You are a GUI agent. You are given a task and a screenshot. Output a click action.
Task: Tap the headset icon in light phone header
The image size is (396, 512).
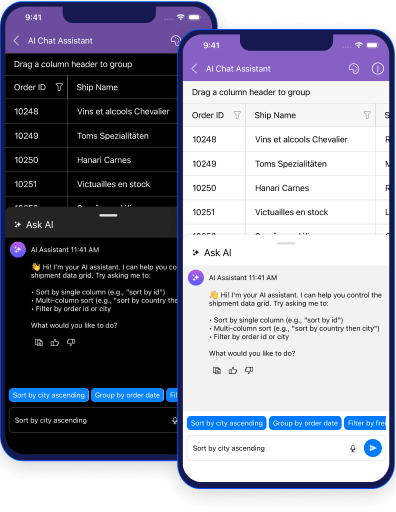[x=354, y=68]
